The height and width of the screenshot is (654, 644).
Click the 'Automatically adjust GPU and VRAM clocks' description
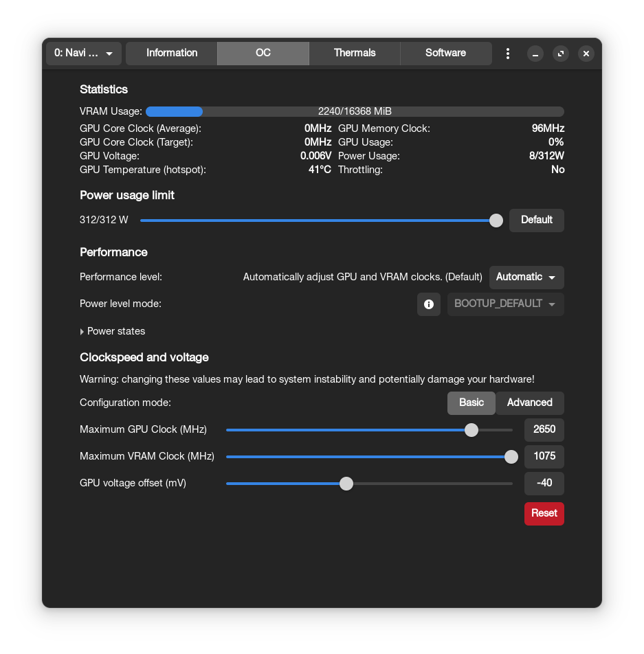click(x=362, y=277)
